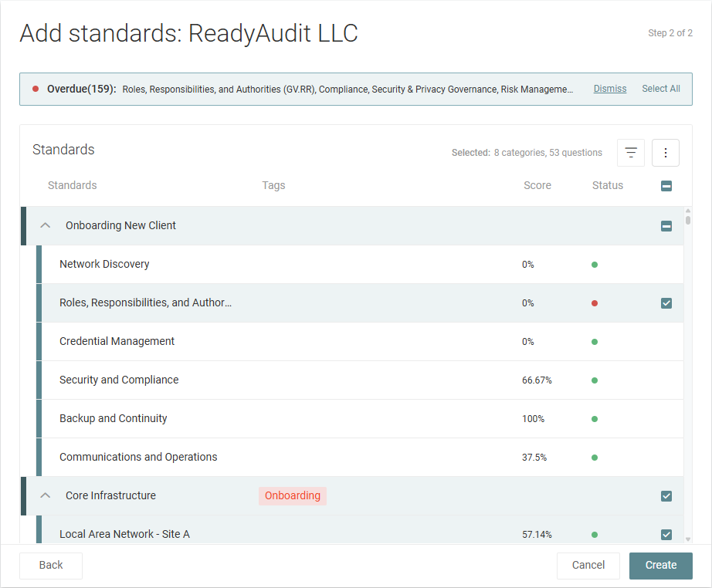The image size is (712, 588).
Task: Uncheck the Core Infrastructure category checkbox
Action: [x=666, y=496]
